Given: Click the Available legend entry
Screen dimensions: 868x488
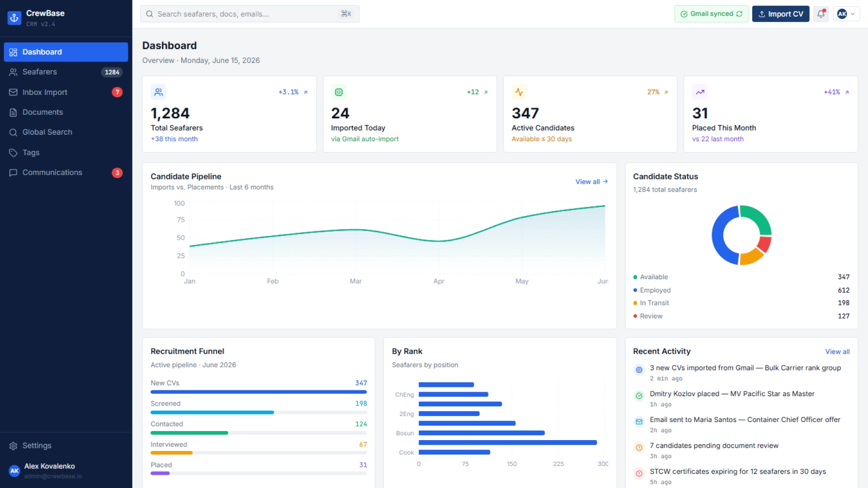Looking at the screenshot, I should coord(741,277).
